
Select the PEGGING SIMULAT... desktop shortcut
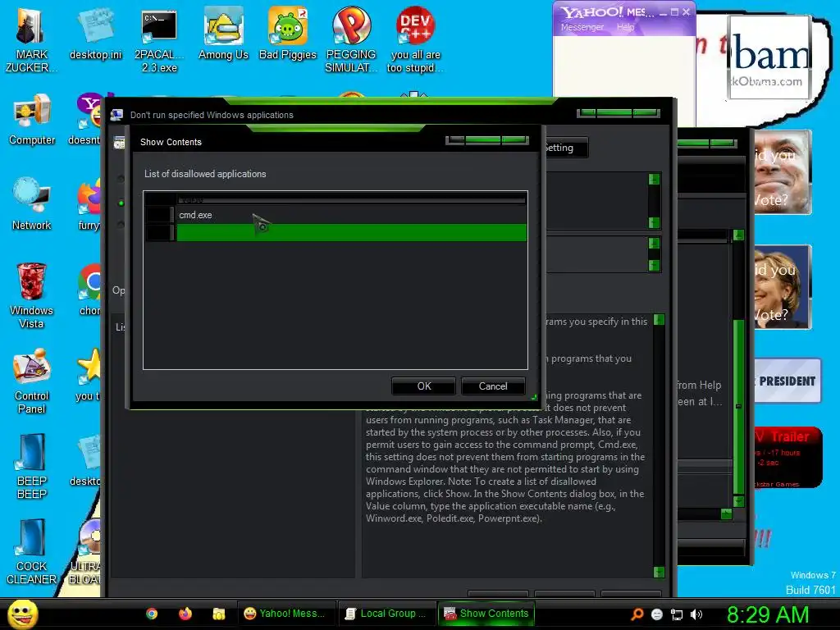tap(351, 40)
